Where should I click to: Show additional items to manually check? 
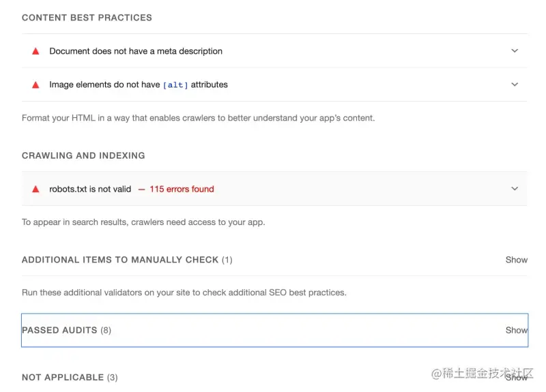(x=517, y=260)
